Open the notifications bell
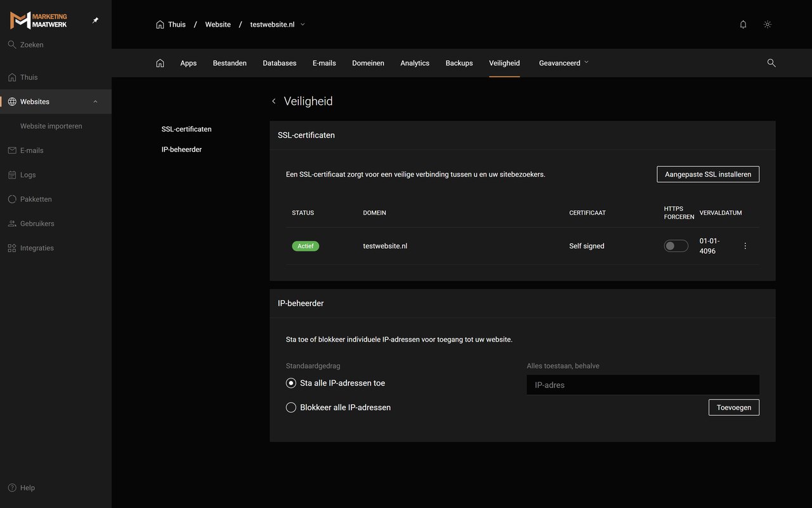This screenshot has width=812, height=508. pyautogui.click(x=743, y=25)
